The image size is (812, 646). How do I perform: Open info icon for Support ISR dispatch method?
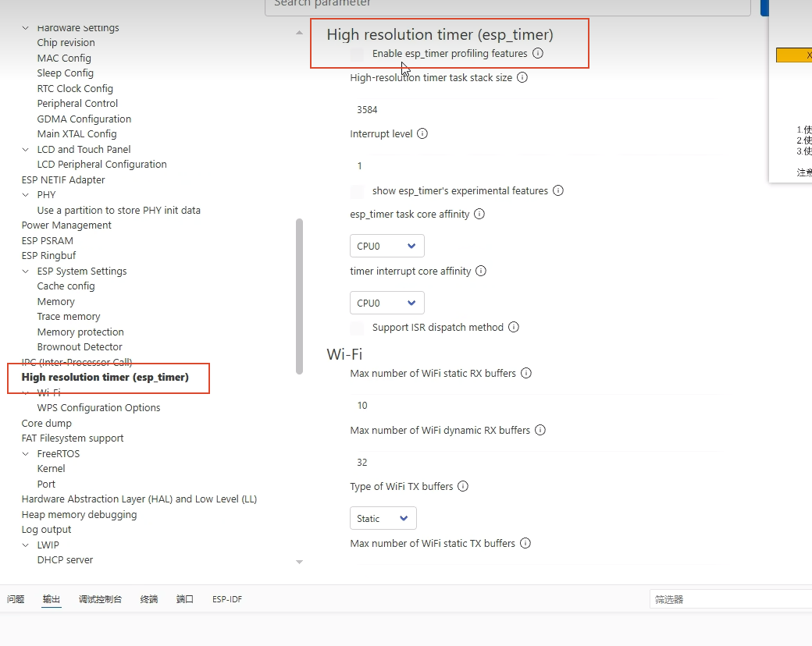(514, 327)
